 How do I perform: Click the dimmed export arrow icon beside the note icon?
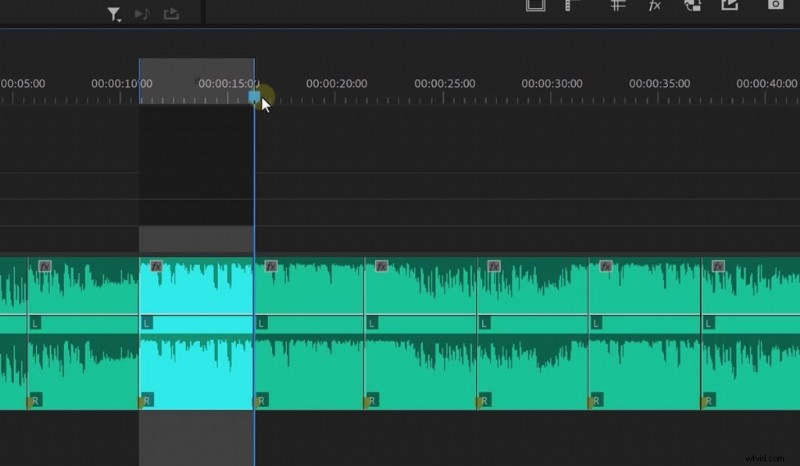[x=171, y=14]
